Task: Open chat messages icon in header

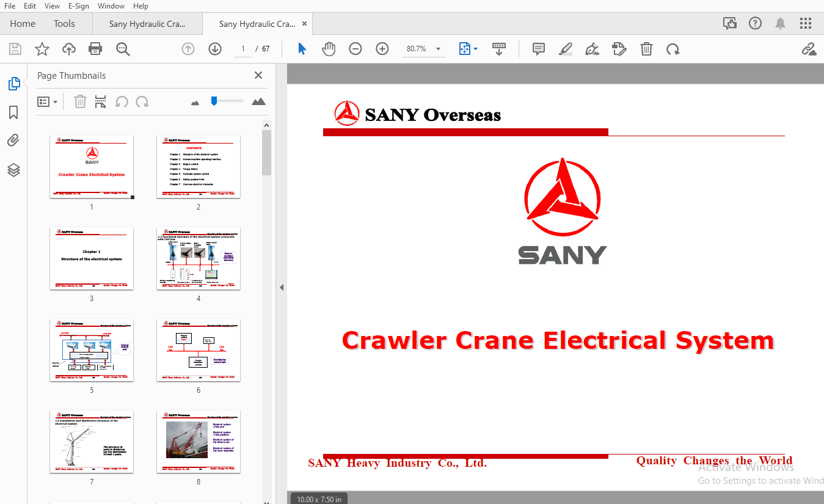Action: [730, 24]
